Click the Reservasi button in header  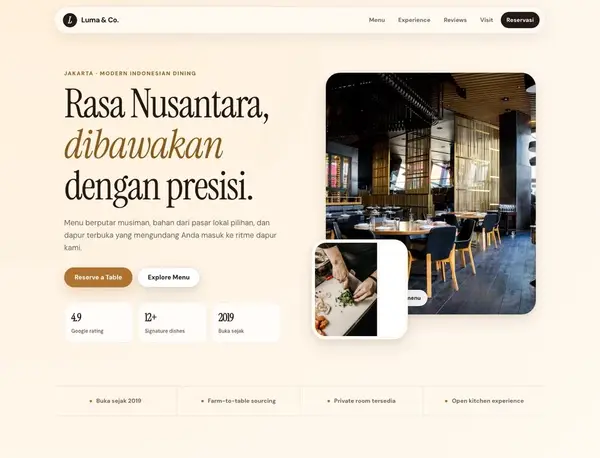(520, 20)
